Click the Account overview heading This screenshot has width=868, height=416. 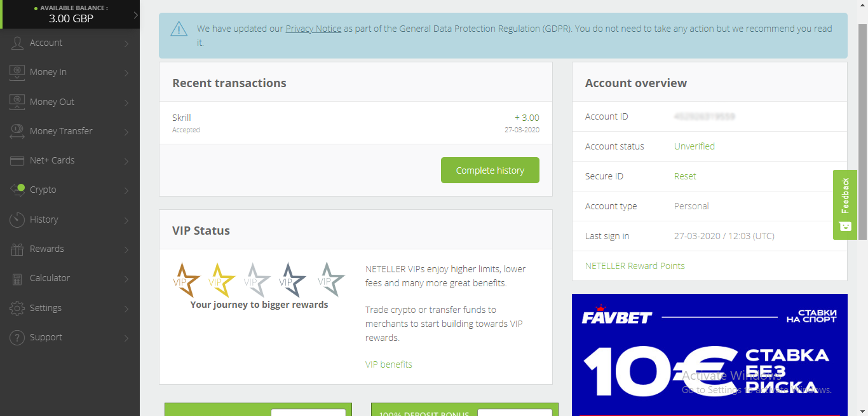coord(636,83)
